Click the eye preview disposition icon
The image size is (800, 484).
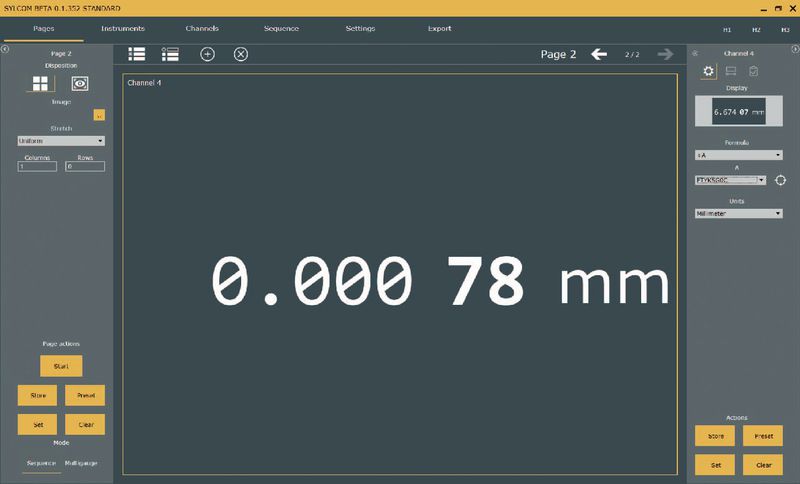[80, 84]
